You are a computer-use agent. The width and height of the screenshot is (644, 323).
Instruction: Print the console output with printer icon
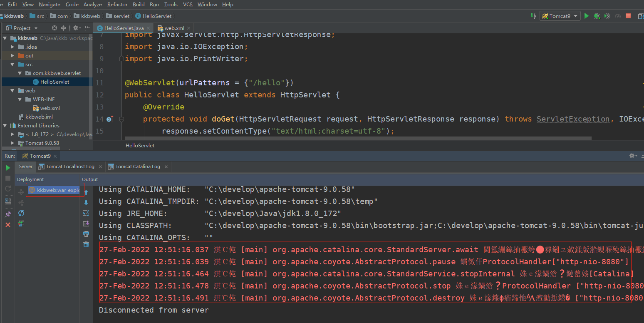[86, 234]
